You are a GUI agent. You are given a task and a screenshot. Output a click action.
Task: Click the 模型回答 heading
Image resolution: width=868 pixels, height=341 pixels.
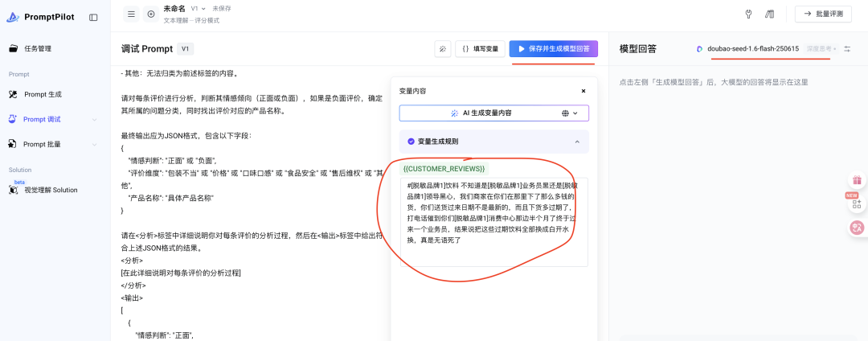pos(637,49)
